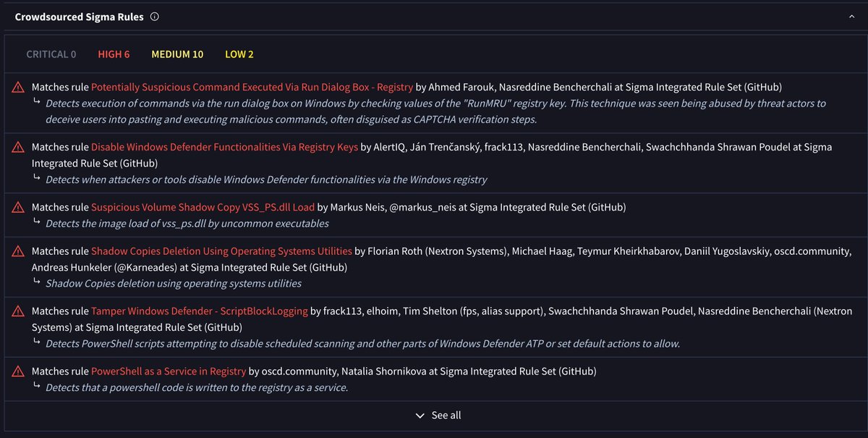The height and width of the screenshot is (438, 868).
Task: Click author text 'Florian Roth (Nextron Systems)'
Action: pyautogui.click(x=437, y=251)
